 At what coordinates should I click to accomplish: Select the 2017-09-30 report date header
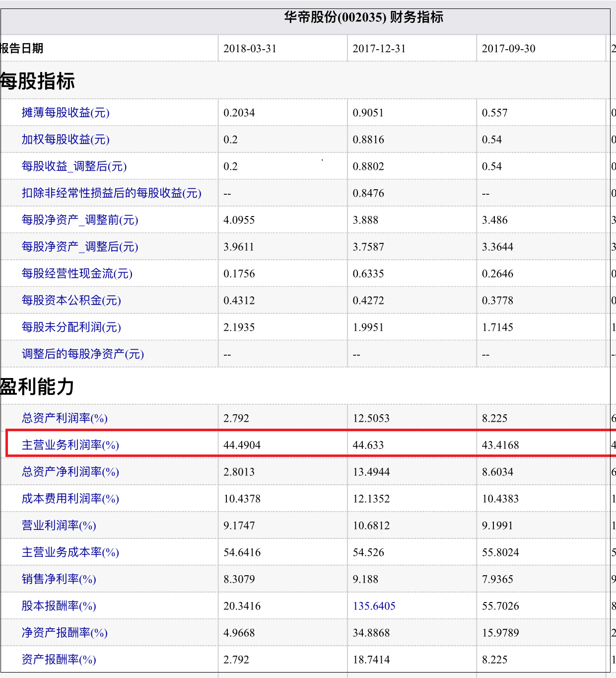tap(509, 49)
